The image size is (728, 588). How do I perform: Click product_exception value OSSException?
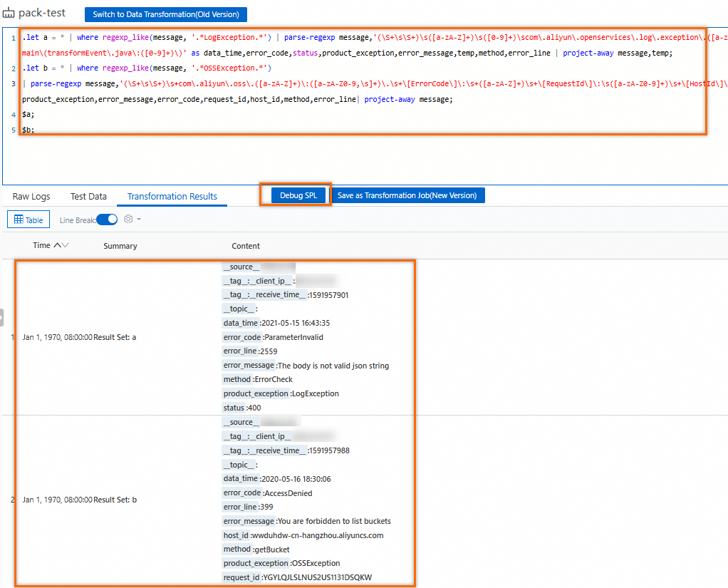pyautogui.click(x=316, y=563)
